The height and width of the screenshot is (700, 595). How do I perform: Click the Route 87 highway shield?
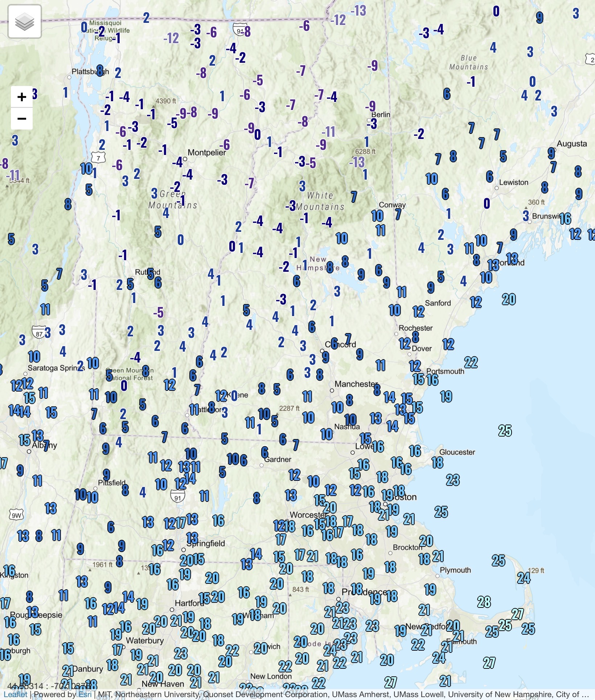[39, 332]
